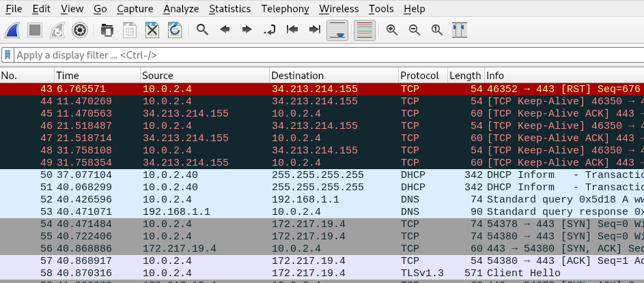Open capture options gear icon
Screen dimensions: 644x283
tap(80, 30)
